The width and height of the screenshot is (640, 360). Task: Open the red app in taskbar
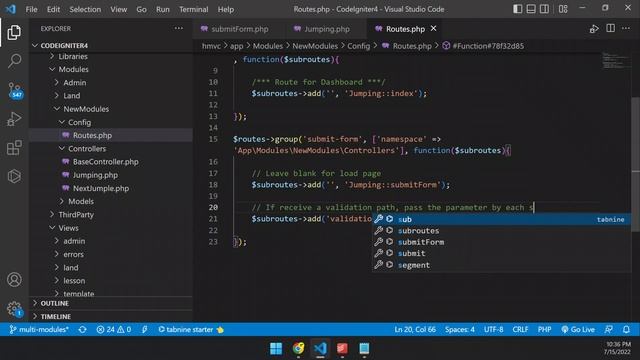tap(342, 349)
